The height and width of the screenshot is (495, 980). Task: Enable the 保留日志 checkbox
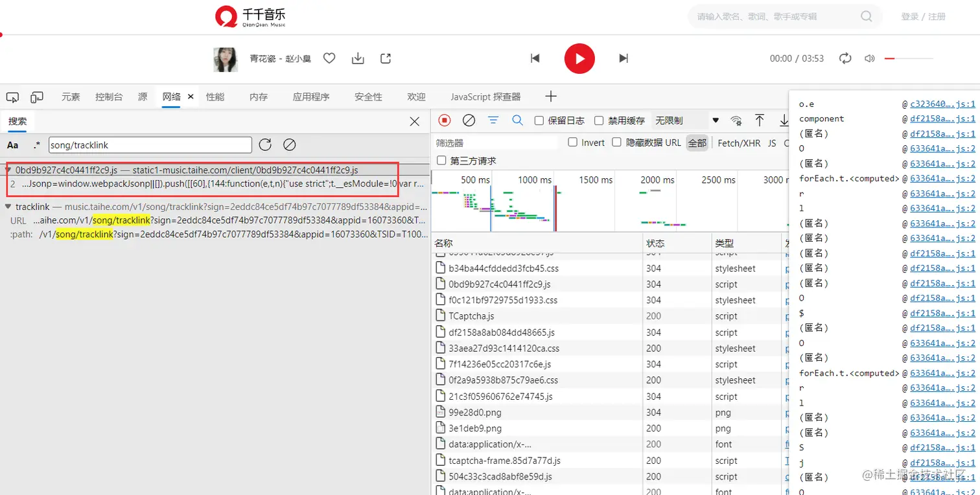539,121
